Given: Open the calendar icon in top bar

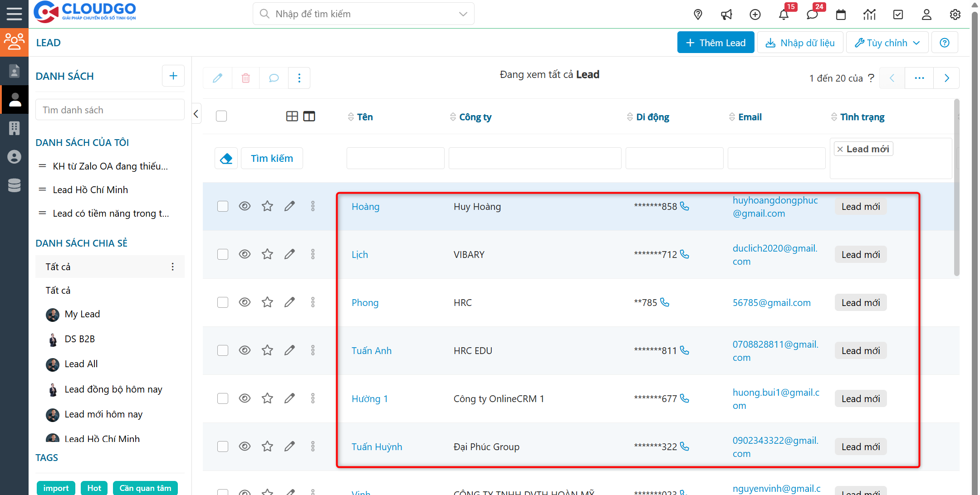Looking at the screenshot, I should pos(841,15).
